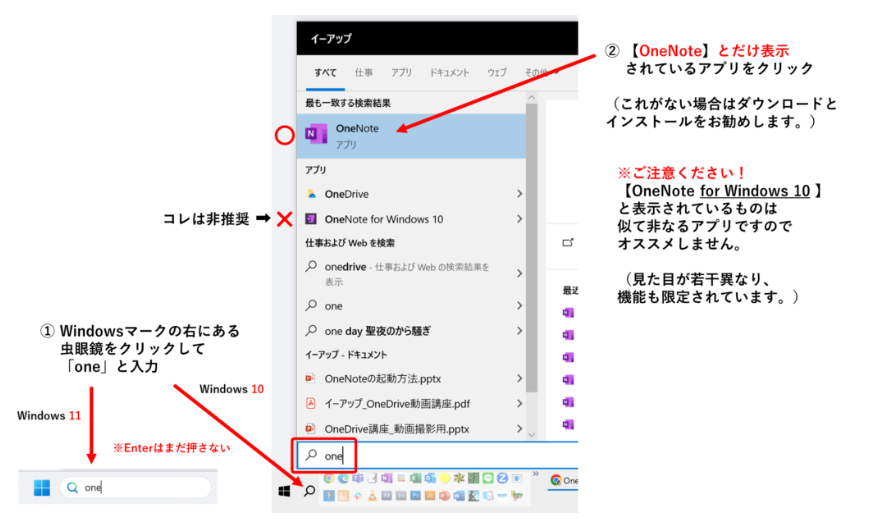875x519 pixels.
Task: Select the ドキュメント search tab
Action: [x=449, y=73]
